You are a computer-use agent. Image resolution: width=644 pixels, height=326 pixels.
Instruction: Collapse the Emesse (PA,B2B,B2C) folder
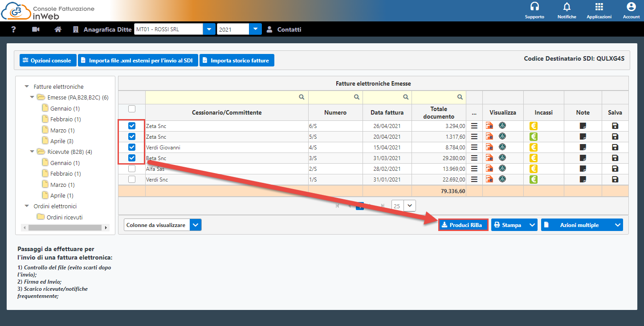32,98
